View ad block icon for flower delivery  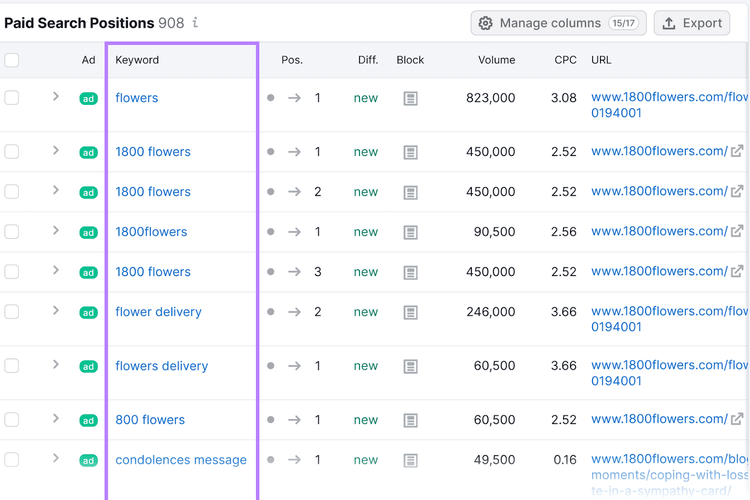pyautogui.click(x=410, y=312)
